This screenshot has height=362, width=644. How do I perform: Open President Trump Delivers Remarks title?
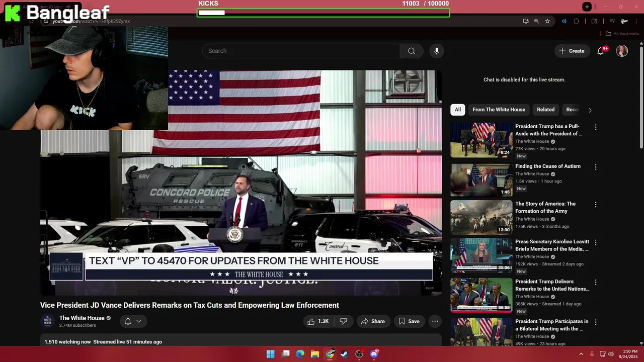pos(552,285)
